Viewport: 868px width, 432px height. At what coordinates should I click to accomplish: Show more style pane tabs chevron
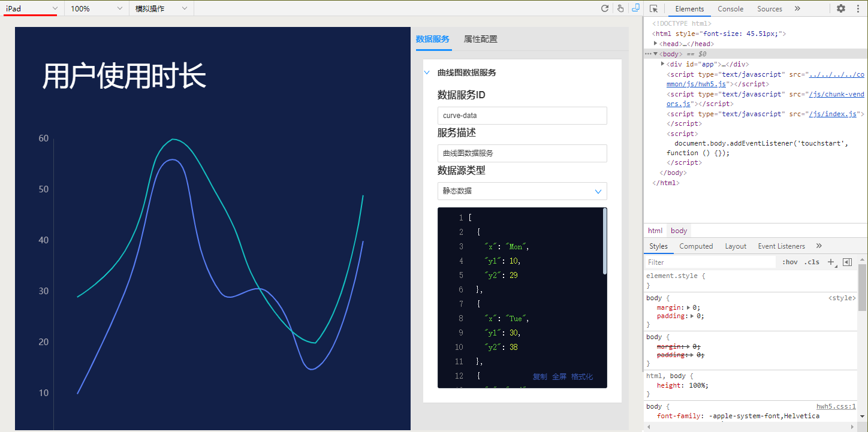point(819,246)
